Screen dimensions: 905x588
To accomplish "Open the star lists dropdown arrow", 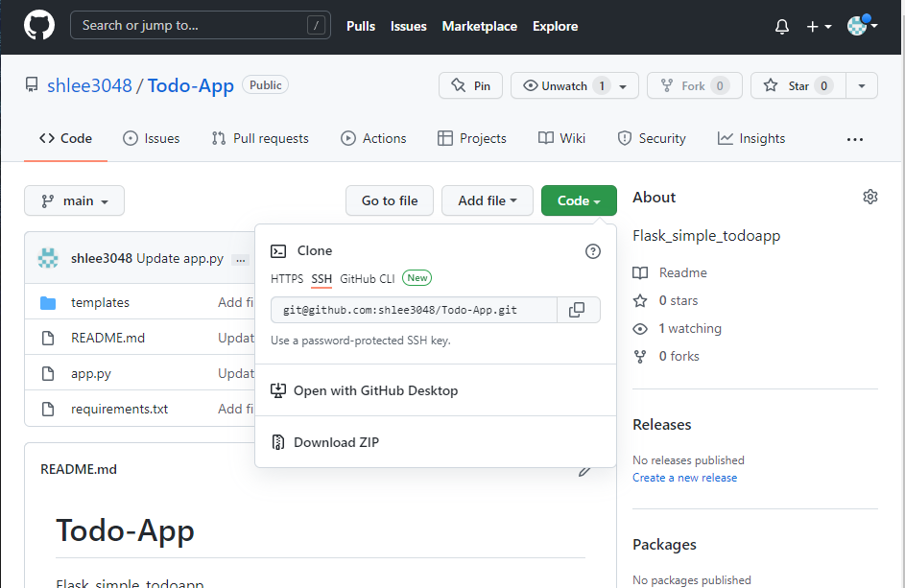I will pyautogui.click(x=862, y=86).
